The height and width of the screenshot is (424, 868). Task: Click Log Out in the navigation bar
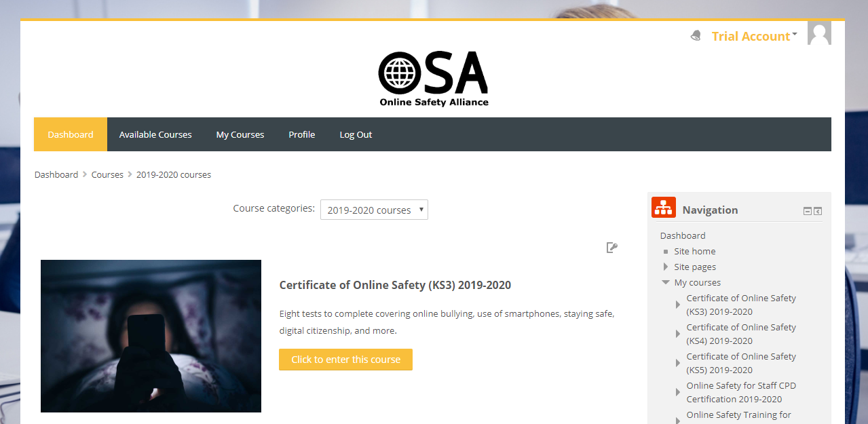click(356, 134)
